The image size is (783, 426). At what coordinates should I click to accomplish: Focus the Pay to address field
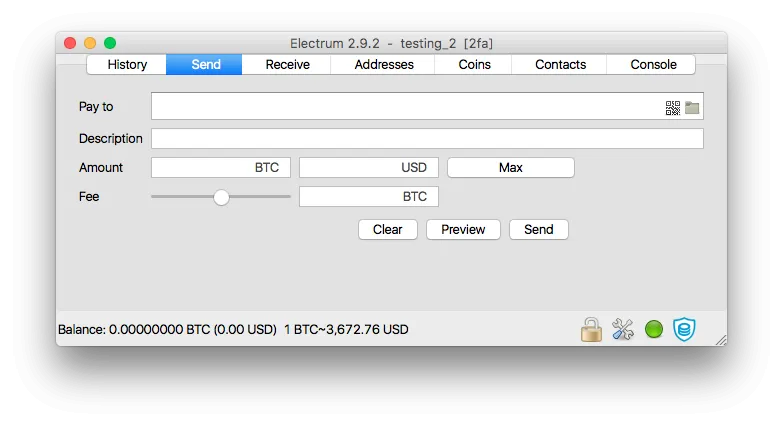(x=427, y=106)
